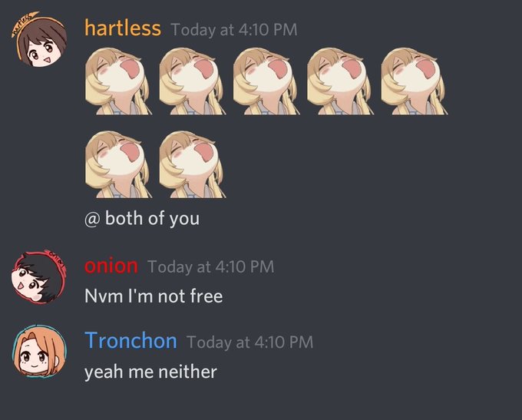The width and height of the screenshot is (522, 420).
Task: Click onion's profile avatar
Action: pos(40,276)
